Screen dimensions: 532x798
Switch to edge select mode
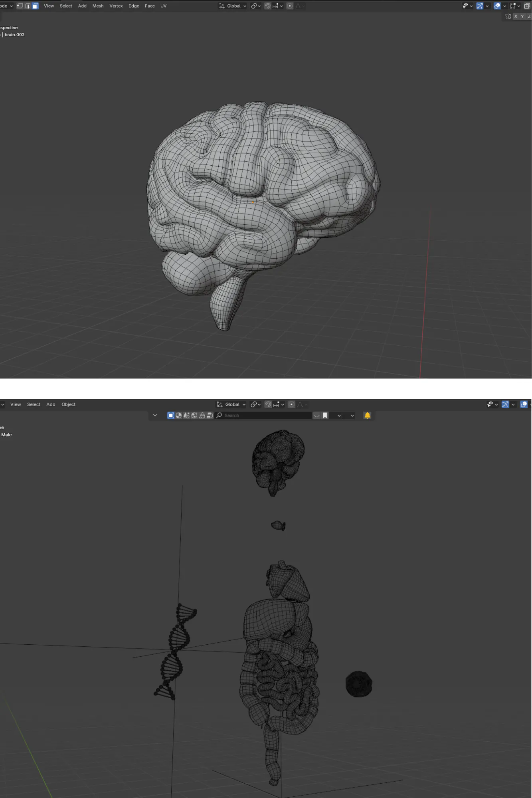(28, 6)
